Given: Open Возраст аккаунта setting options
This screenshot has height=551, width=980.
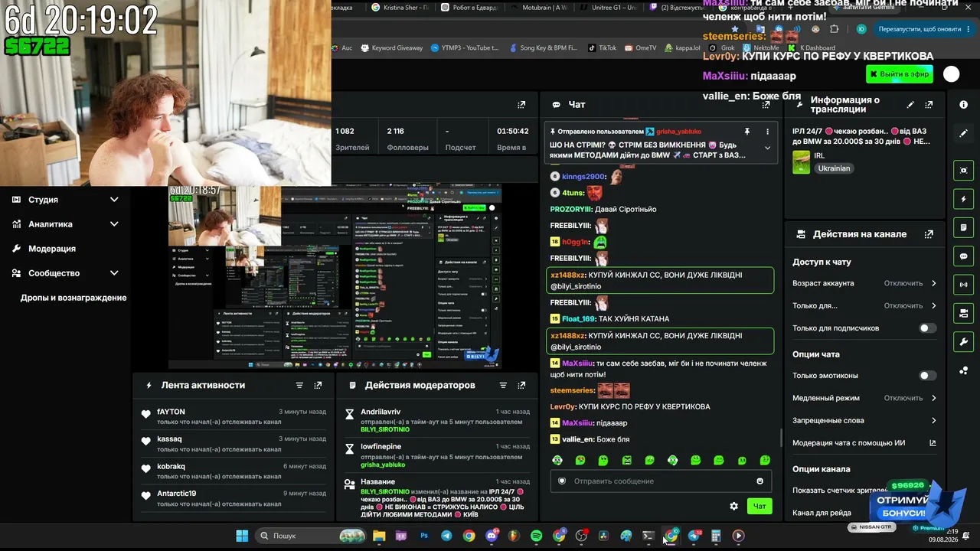Looking at the screenshot, I should point(864,283).
